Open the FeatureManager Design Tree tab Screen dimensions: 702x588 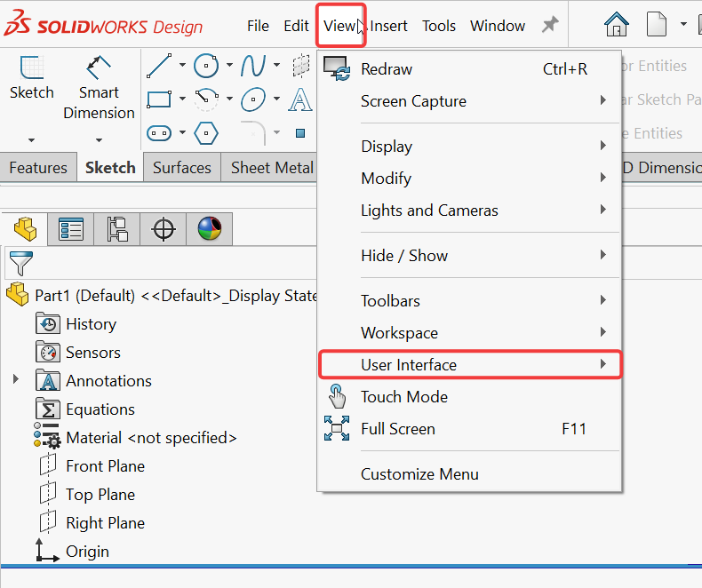coord(25,229)
